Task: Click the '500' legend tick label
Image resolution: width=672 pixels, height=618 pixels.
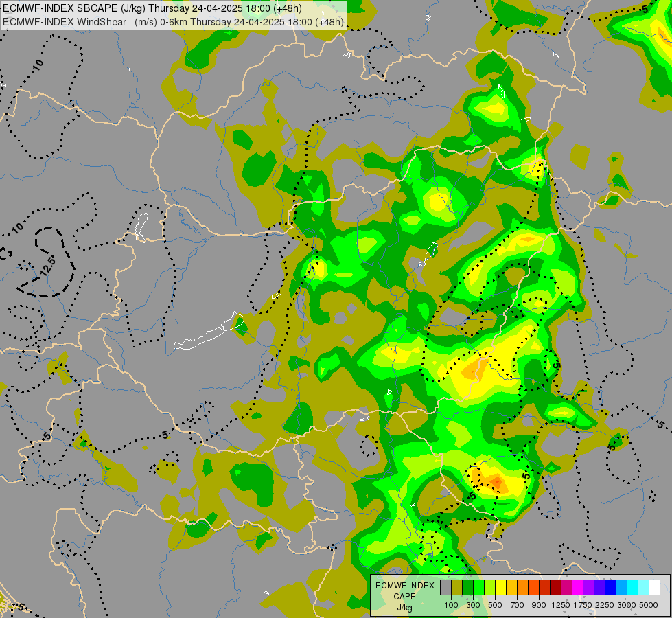Action: (495, 605)
